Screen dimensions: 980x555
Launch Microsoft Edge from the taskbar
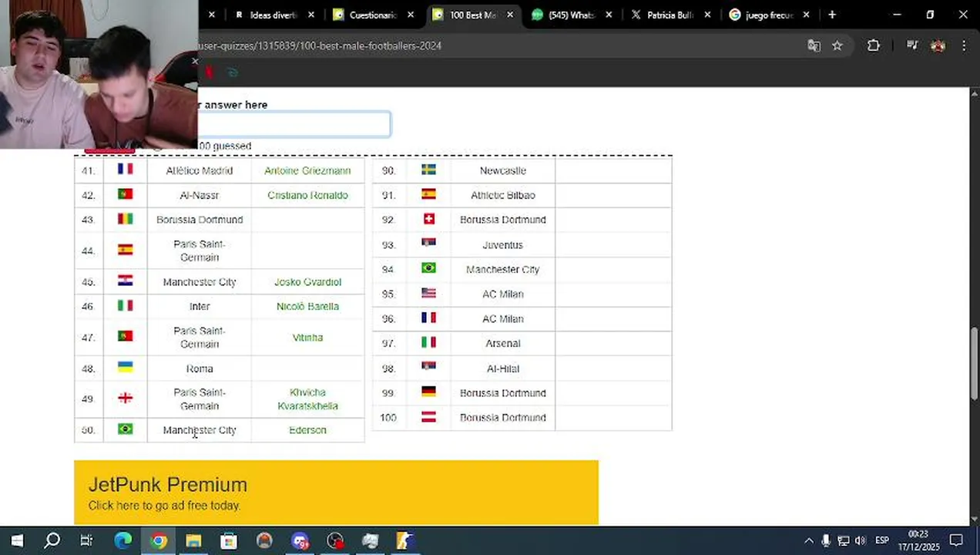(123, 540)
